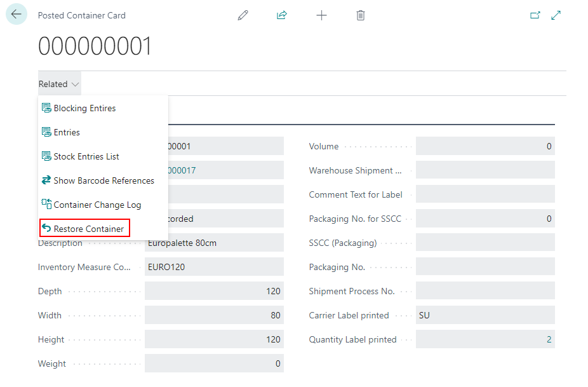Screen dimensions: 588x387
Task: Choose Show Barcode References
Action: coord(104,181)
